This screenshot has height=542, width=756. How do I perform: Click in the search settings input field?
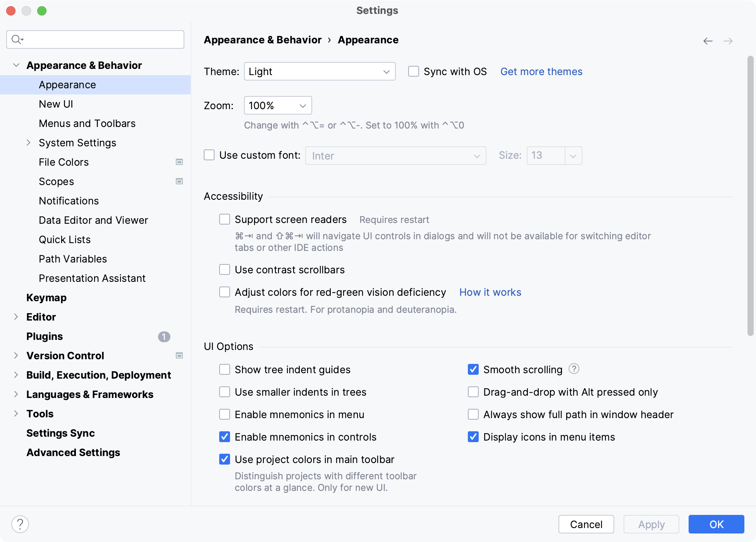tap(97, 39)
